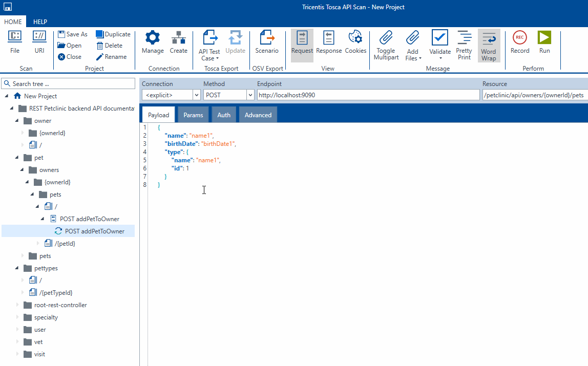588x366 pixels.
Task: Open the HOME ribbon tab
Action: tap(13, 21)
